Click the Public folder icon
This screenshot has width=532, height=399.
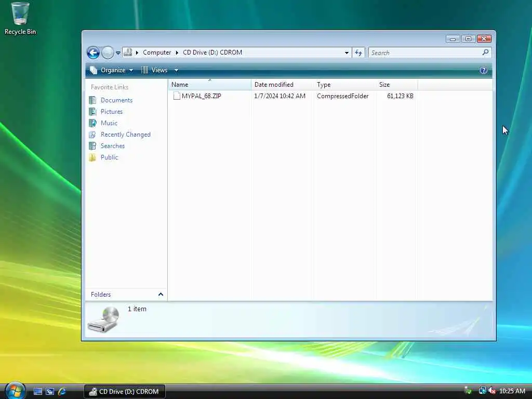(x=92, y=157)
